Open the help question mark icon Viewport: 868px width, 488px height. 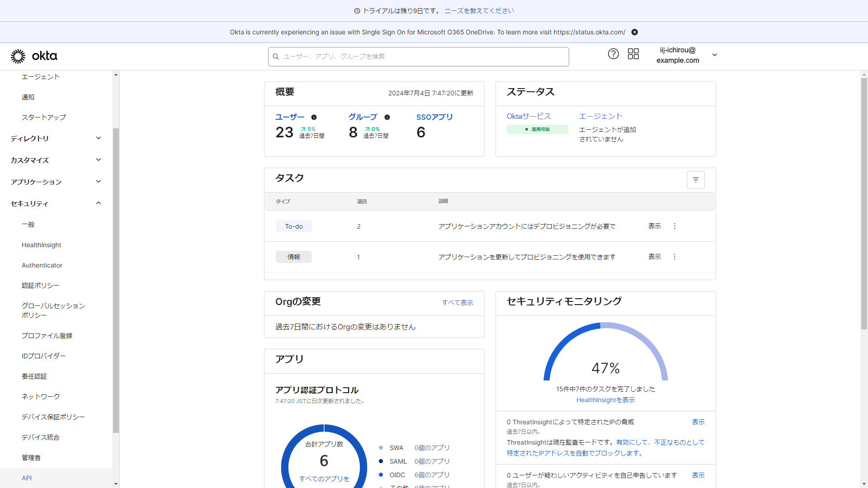tap(613, 54)
